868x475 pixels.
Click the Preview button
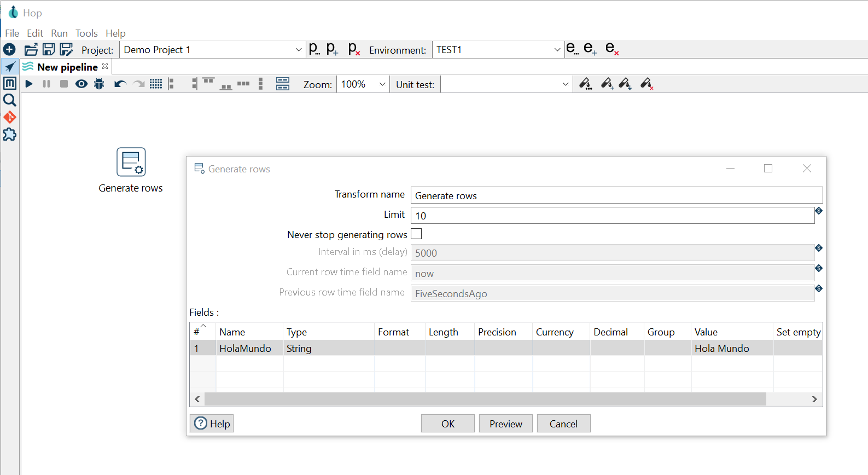coord(505,424)
